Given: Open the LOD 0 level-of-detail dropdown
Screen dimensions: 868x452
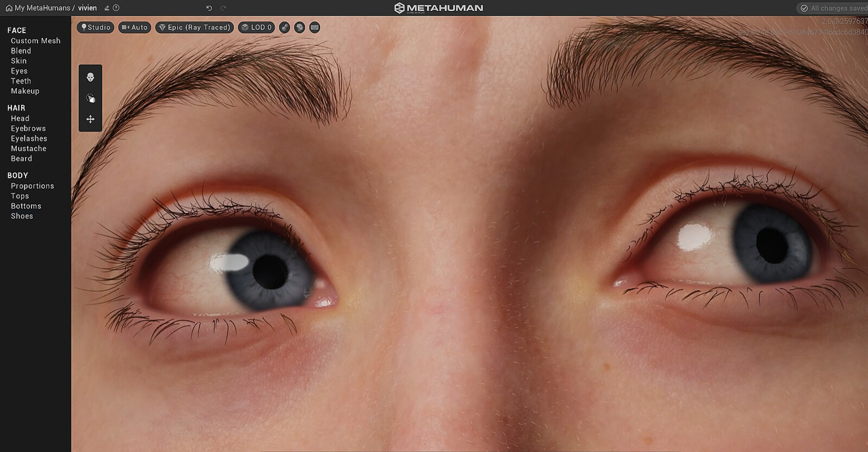Looking at the screenshot, I should click(x=257, y=27).
